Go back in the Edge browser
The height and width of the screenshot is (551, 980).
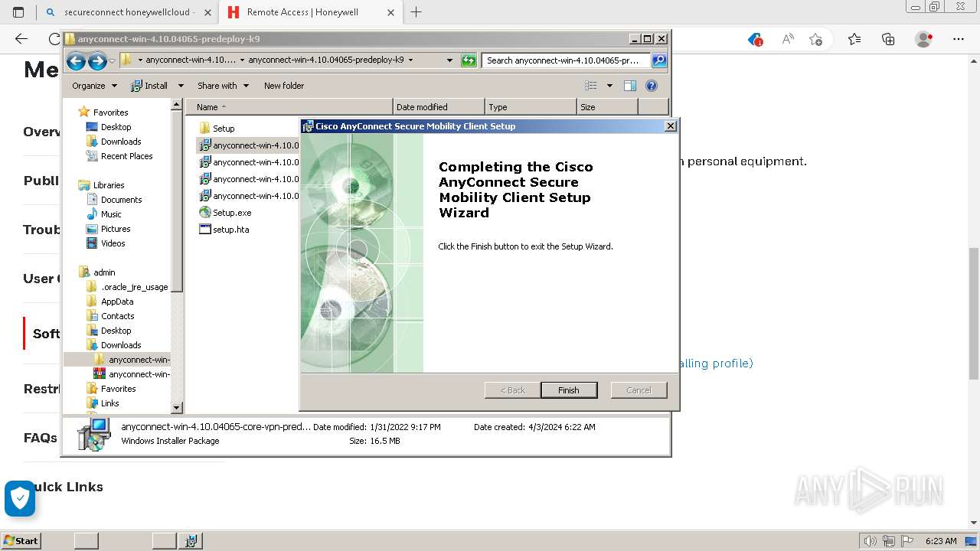21,39
